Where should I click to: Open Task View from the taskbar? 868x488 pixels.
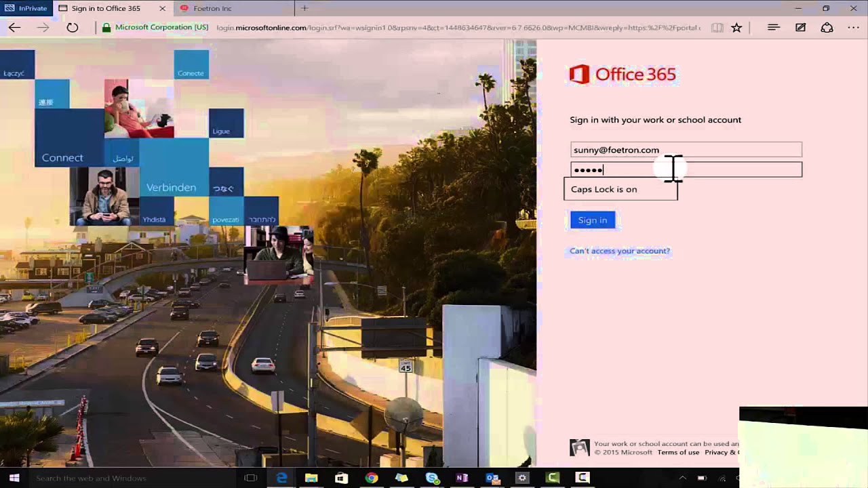point(250,478)
